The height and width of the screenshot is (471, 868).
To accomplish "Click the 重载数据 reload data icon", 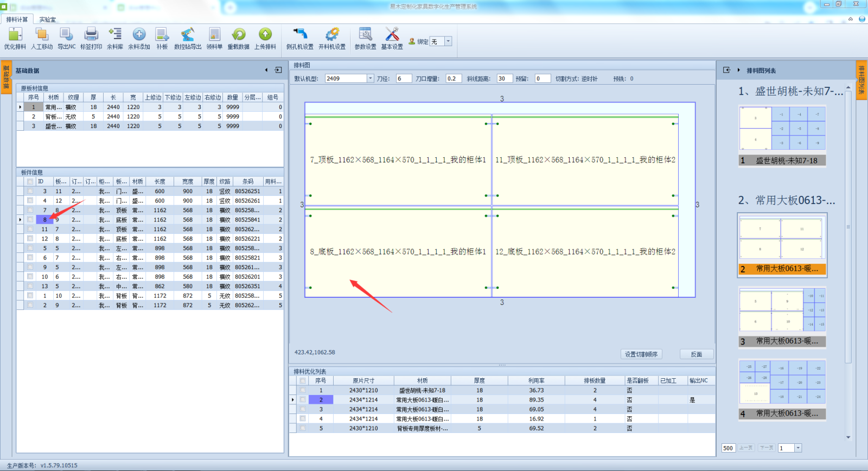I will click(x=239, y=39).
